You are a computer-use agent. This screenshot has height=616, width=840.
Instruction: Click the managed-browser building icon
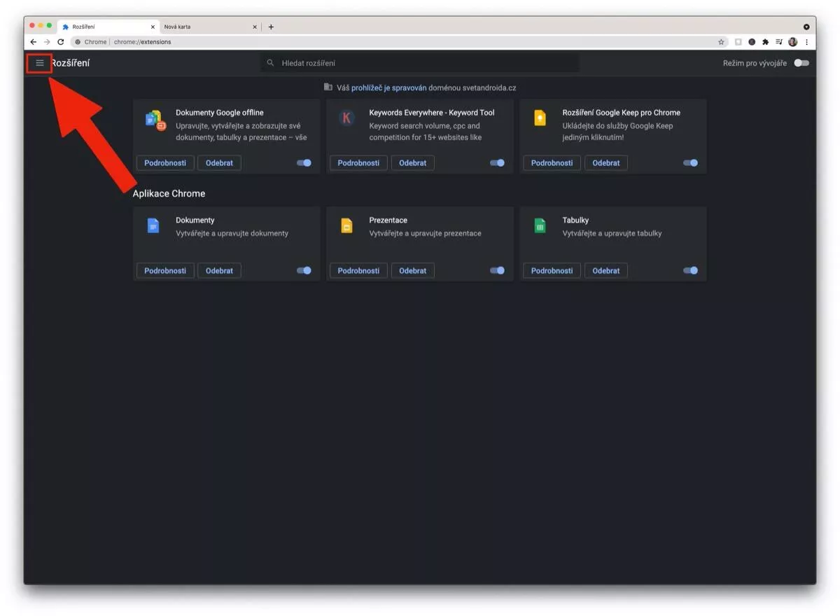[x=328, y=87]
